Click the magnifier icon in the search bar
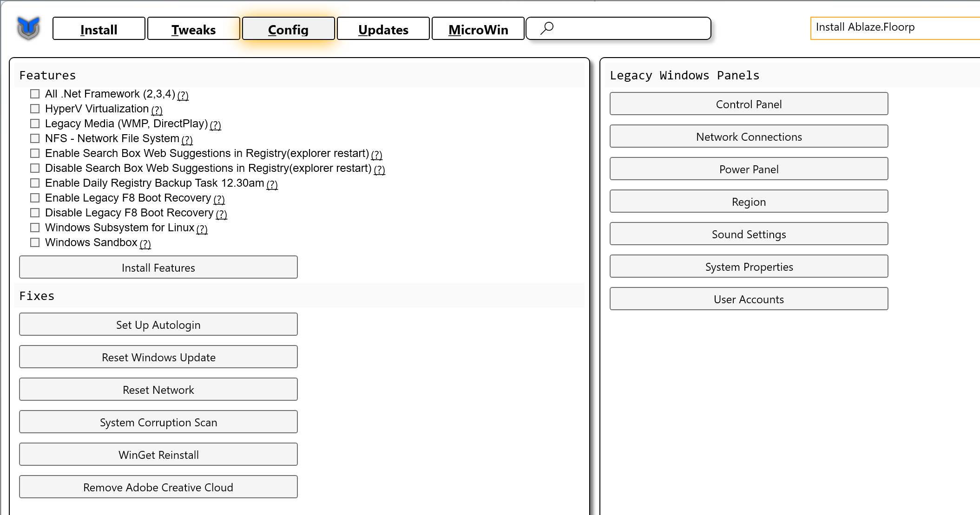This screenshot has width=980, height=515. [546, 28]
